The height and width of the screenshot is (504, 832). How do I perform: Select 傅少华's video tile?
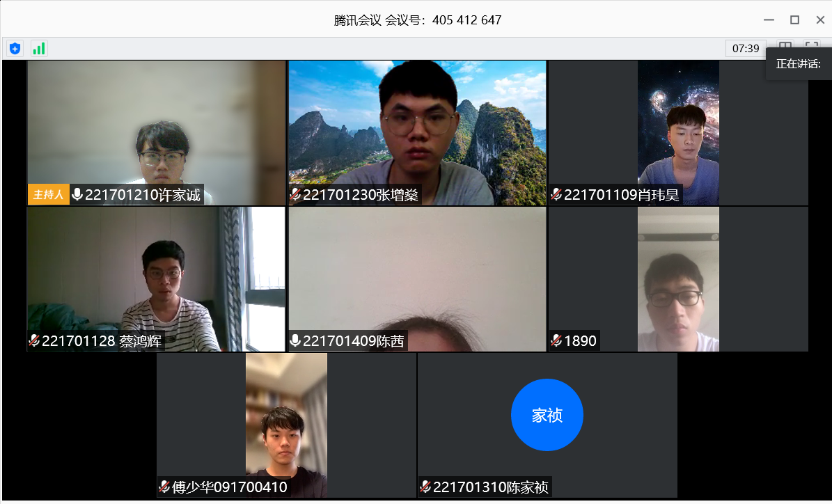click(287, 425)
